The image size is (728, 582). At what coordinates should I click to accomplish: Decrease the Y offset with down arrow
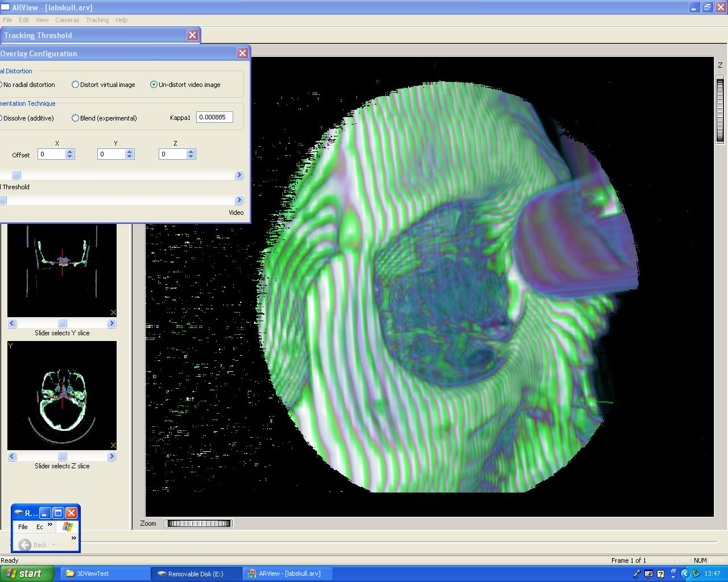130,157
